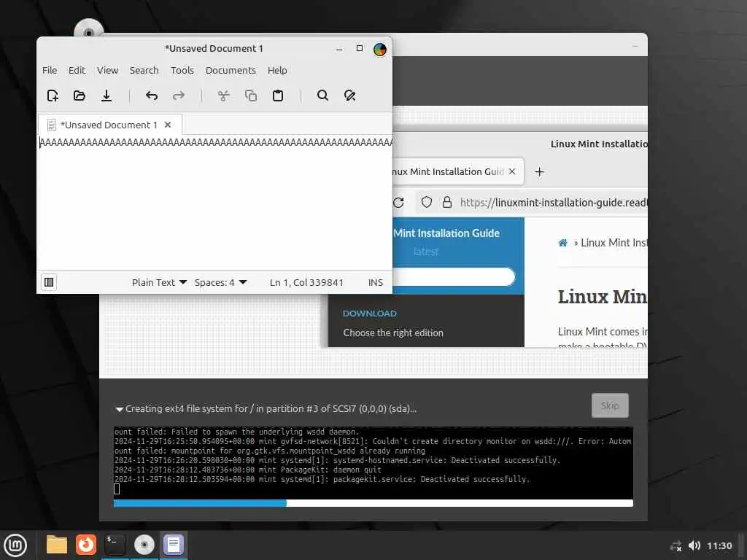Open the Choose the right edition link
Image resolution: width=747 pixels, height=560 pixels.
[393, 332]
